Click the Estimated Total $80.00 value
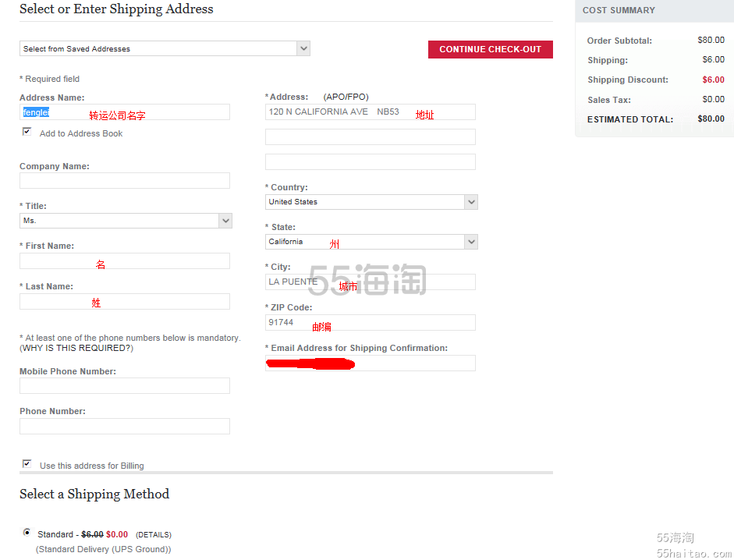This screenshot has height=560, width=734. (x=711, y=119)
